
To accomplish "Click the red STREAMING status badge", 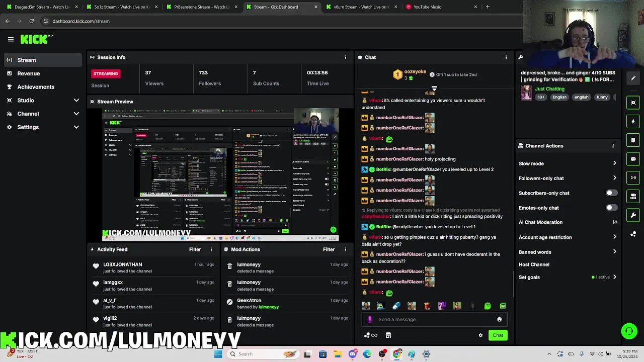I will (106, 73).
